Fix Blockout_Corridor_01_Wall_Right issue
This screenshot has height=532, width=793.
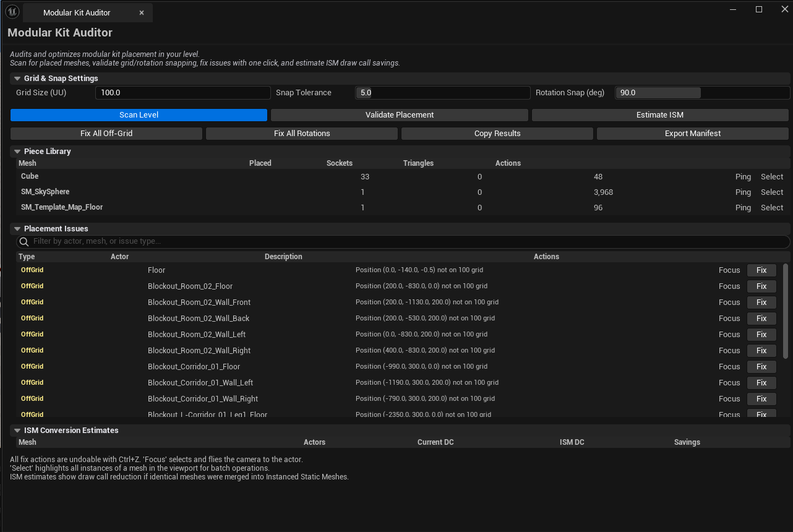761,399
